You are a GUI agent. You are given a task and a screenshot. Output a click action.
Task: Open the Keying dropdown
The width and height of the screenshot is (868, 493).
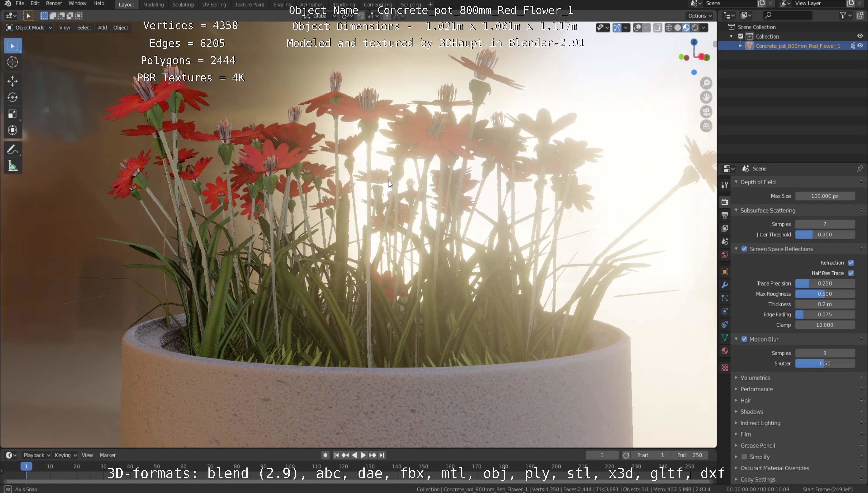click(x=66, y=456)
